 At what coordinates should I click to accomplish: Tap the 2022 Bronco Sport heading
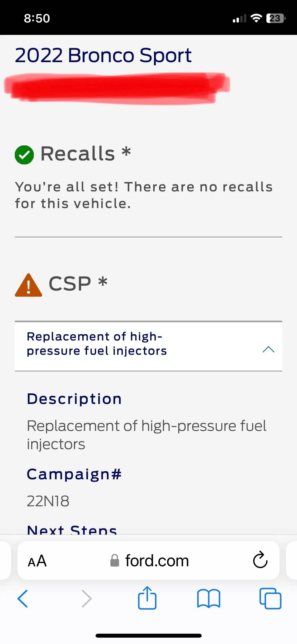[103, 56]
